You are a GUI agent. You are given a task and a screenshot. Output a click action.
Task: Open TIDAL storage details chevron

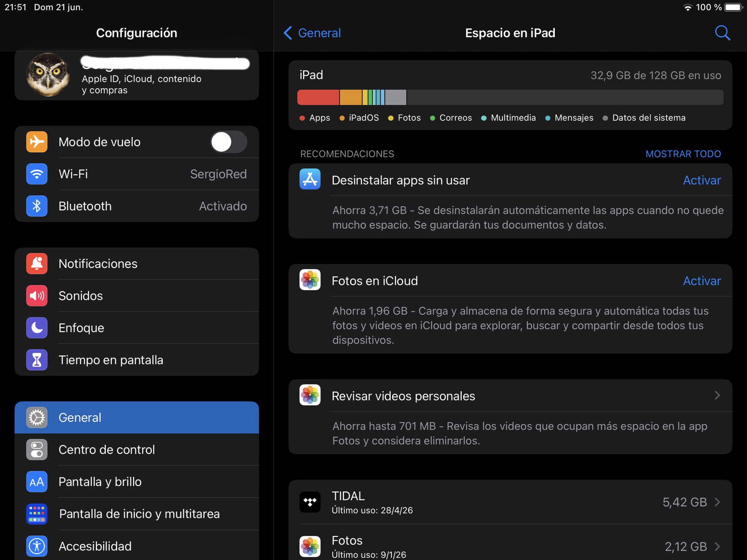[717, 502]
